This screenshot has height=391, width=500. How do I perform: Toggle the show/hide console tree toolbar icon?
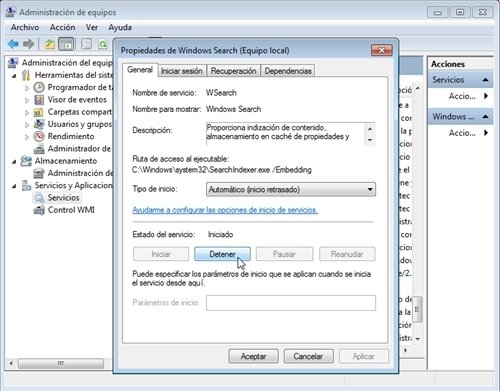coord(66,44)
